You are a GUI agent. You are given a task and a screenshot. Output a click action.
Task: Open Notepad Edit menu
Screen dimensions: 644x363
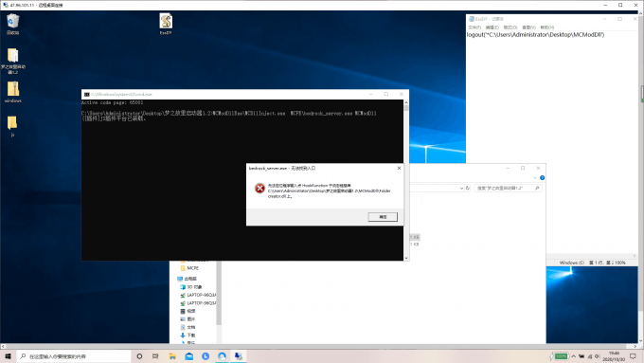492,27
